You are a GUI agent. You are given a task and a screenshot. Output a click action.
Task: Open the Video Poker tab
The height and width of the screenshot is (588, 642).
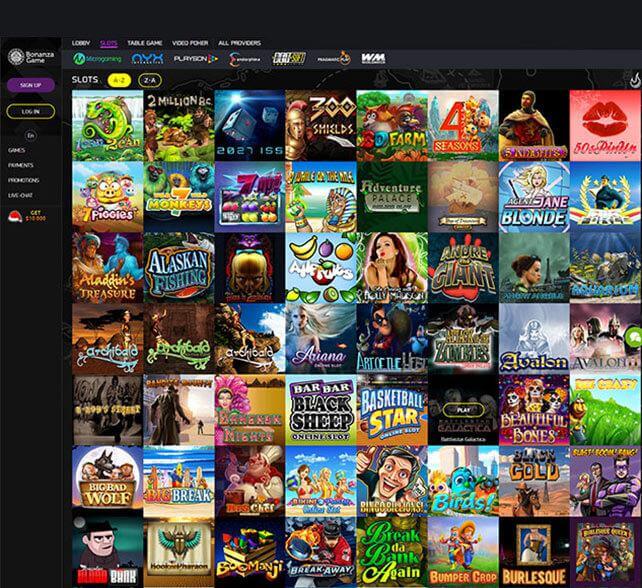(190, 43)
